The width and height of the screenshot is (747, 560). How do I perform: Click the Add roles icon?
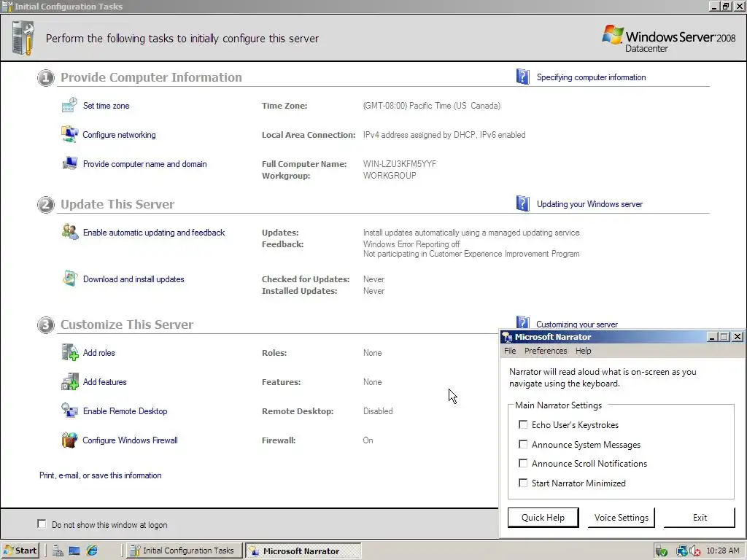pos(69,352)
